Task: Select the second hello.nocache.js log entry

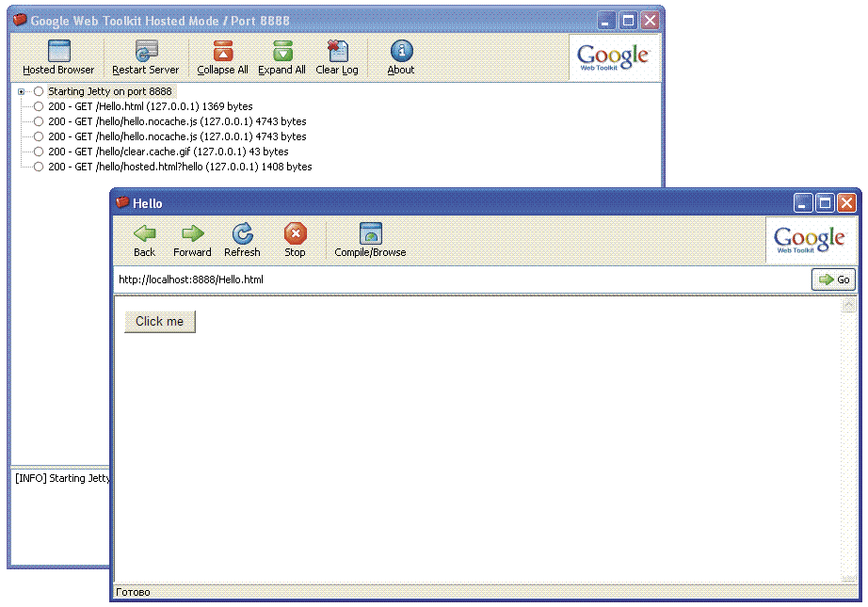Action: click(177, 136)
